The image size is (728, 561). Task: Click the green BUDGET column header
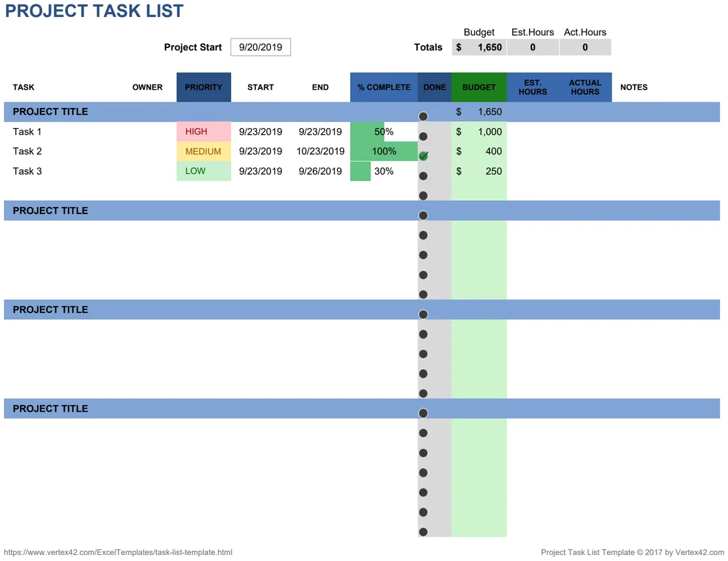tap(479, 87)
